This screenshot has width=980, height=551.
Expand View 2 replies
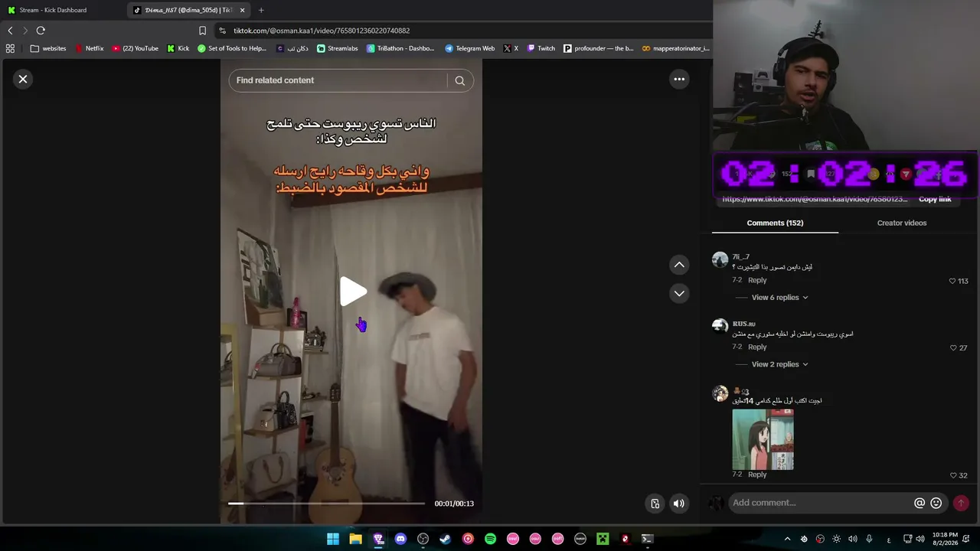tap(779, 364)
